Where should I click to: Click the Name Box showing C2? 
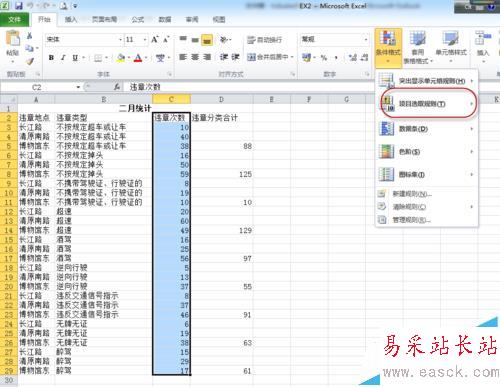coord(37,87)
